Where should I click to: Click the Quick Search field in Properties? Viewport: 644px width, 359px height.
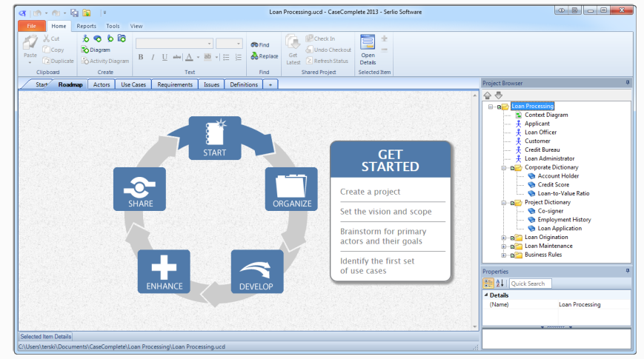(x=529, y=283)
